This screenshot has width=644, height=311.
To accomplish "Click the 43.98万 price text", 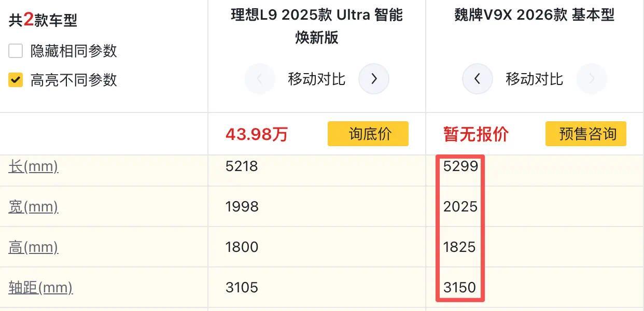I will tap(256, 134).
